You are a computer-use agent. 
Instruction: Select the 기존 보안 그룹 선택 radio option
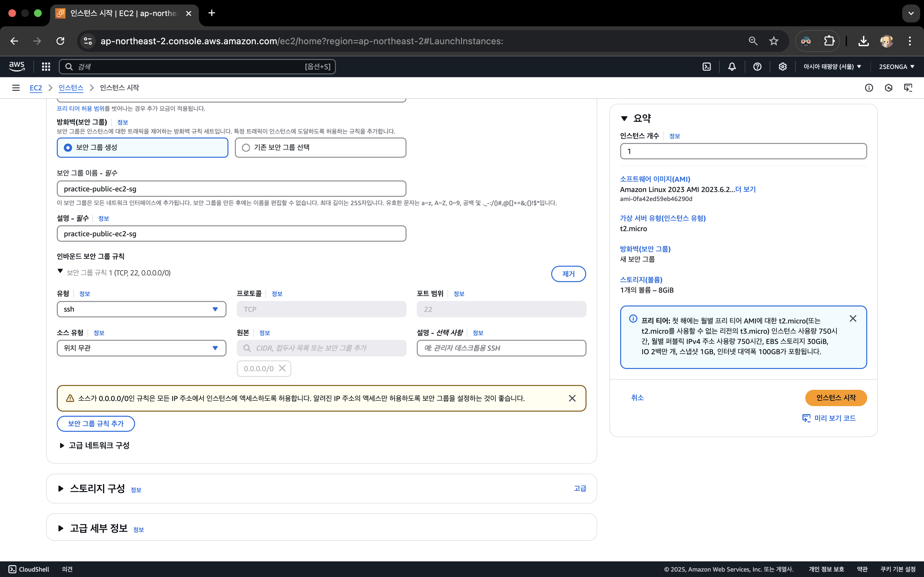coord(246,147)
